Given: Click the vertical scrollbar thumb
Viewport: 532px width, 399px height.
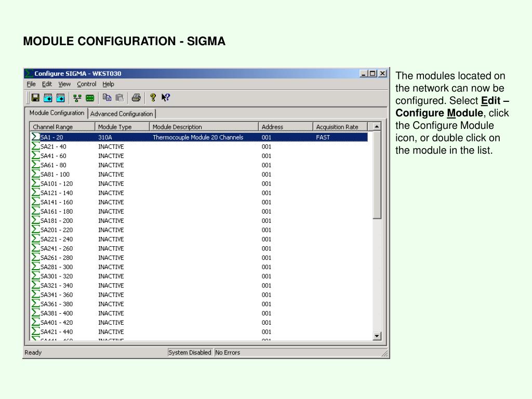Looking at the screenshot, I should (377, 175).
